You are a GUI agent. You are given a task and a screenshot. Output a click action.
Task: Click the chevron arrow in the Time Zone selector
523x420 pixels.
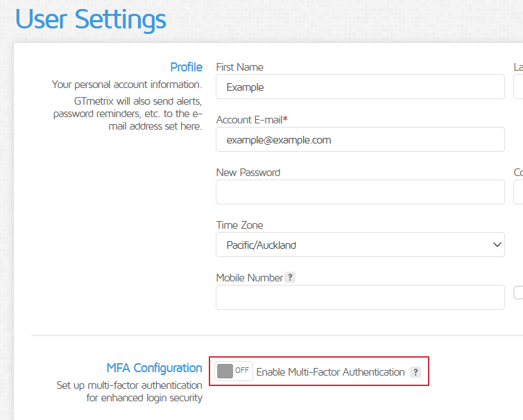[497, 245]
